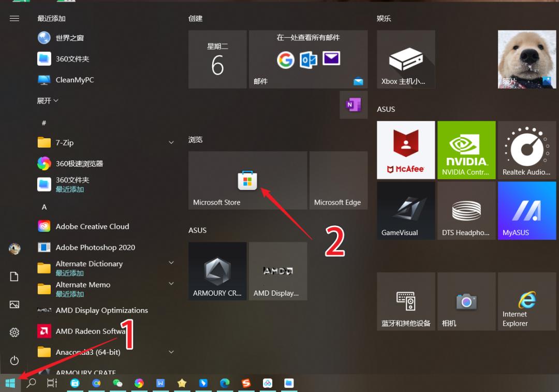The height and width of the screenshot is (392, 559).
Task: Open the power options button
Action: tap(14, 361)
